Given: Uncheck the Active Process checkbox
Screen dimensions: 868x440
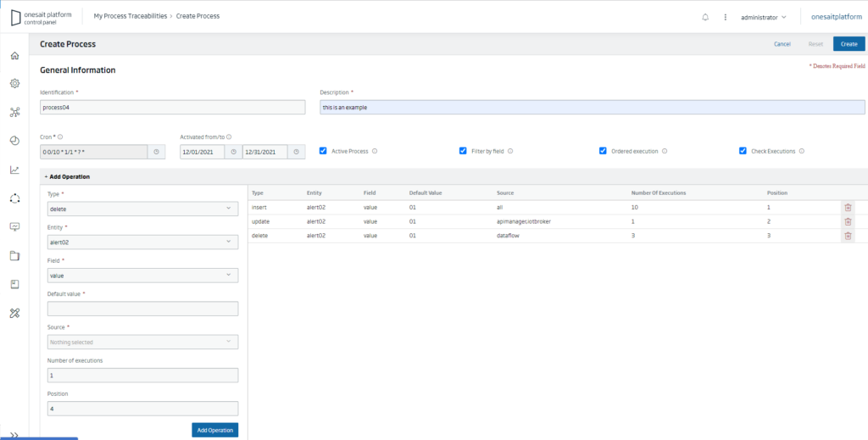Looking at the screenshot, I should click(x=323, y=151).
